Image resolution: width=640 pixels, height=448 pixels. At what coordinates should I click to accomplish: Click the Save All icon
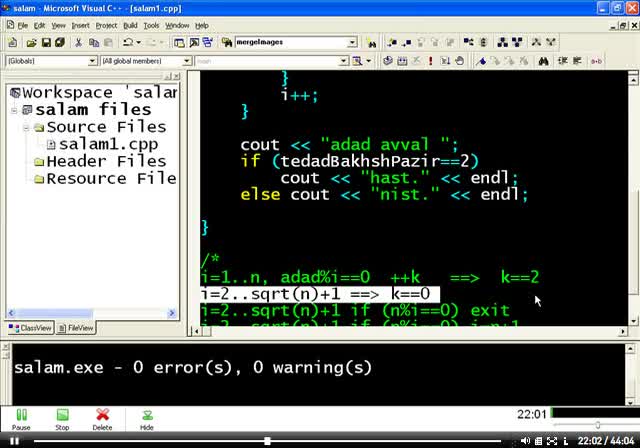coord(60,42)
